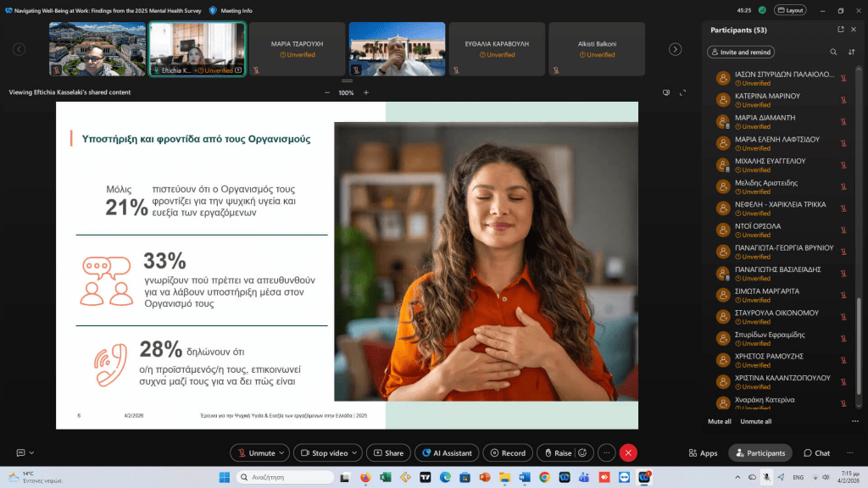This screenshot has height=488, width=868.
Task: Open more meeting options with the ellipsis icon
Action: coord(606,452)
